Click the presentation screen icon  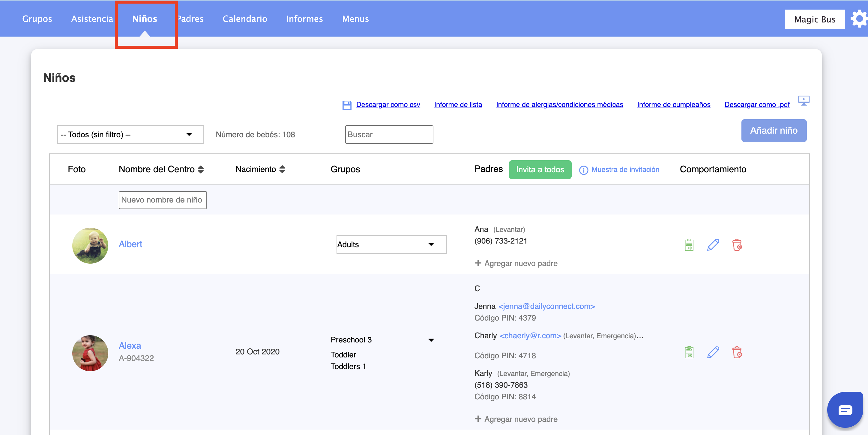click(x=804, y=101)
